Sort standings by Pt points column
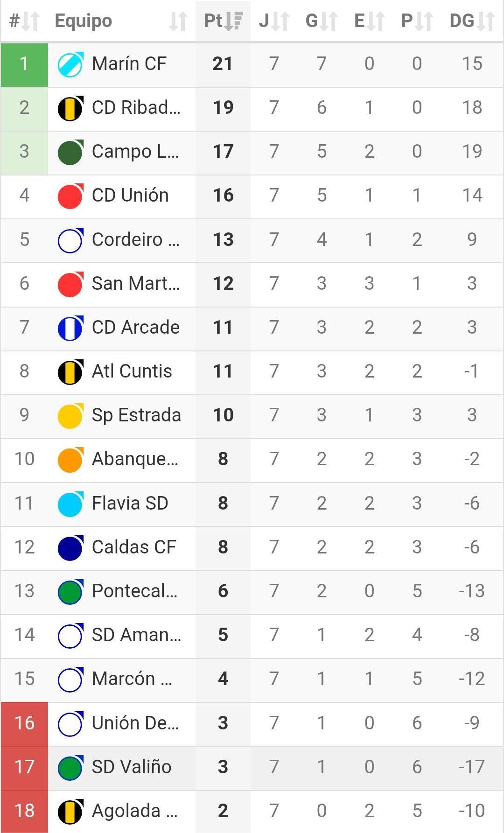This screenshot has height=833, width=504. click(x=223, y=21)
